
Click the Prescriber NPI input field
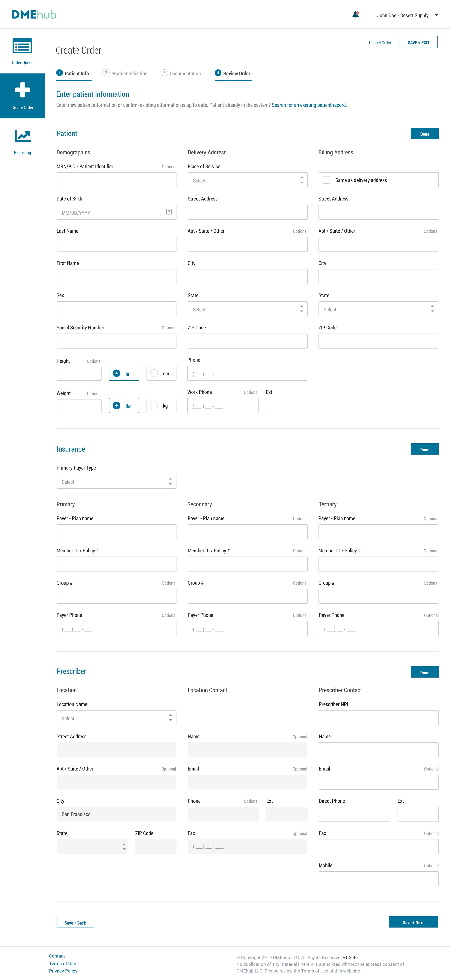click(x=378, y=717)
